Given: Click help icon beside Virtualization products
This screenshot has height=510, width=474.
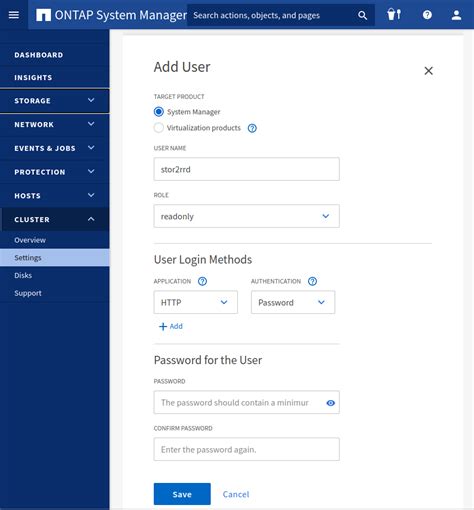Looking at the screenshot, I should pyautogui.click(x=252, y=128).
